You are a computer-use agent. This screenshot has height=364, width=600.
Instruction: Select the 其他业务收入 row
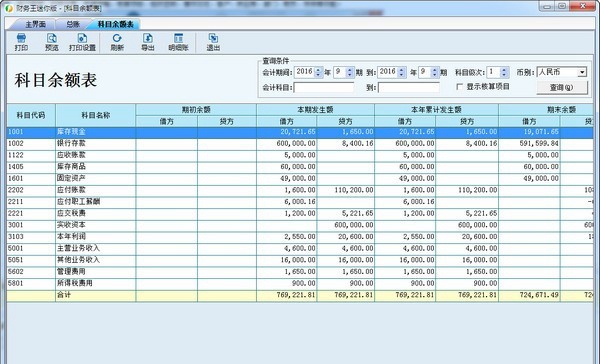click(300, 260)
